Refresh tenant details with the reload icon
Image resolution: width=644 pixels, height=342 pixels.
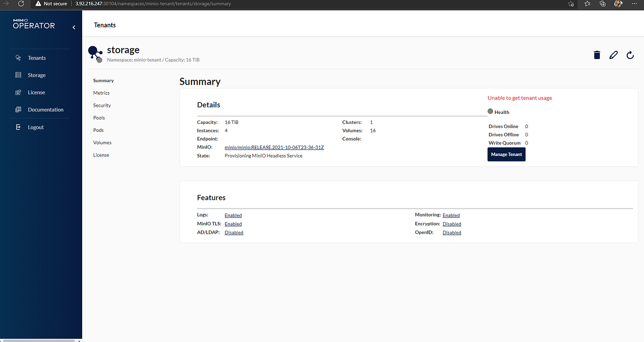[x=630, y=55]
